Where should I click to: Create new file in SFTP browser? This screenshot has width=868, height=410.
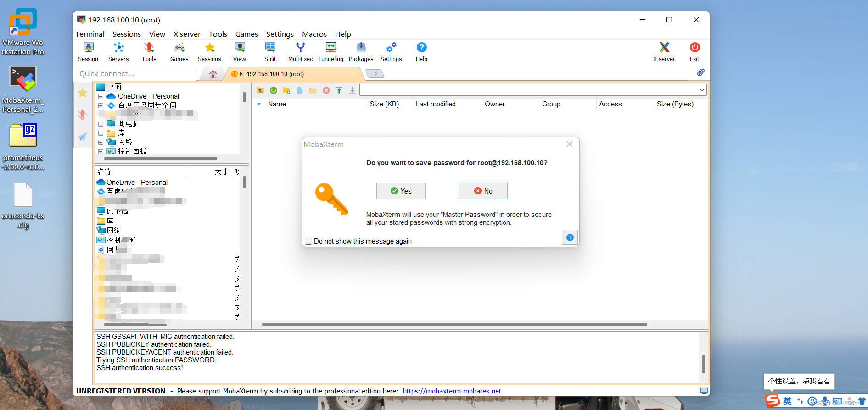(x=300, y=90)
